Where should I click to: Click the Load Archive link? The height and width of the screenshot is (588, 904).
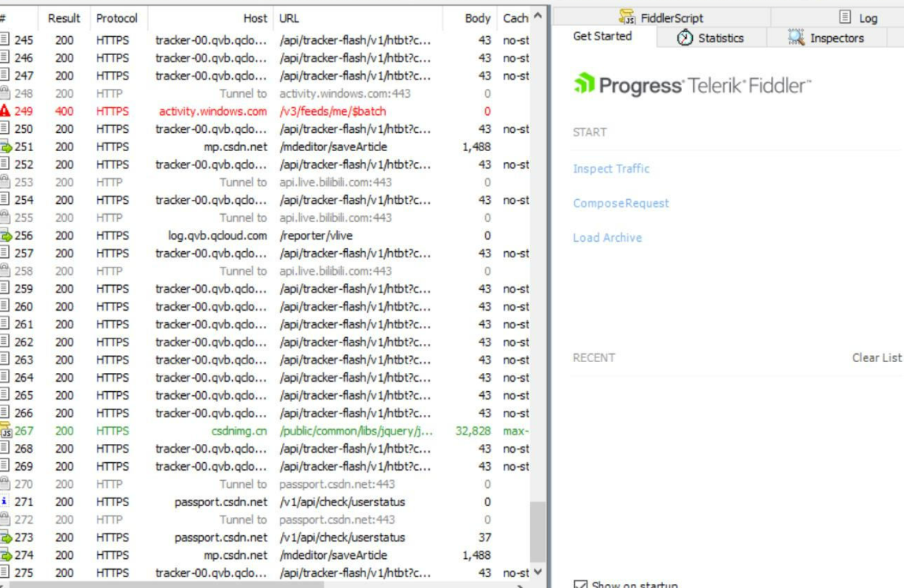click(607, 238)
